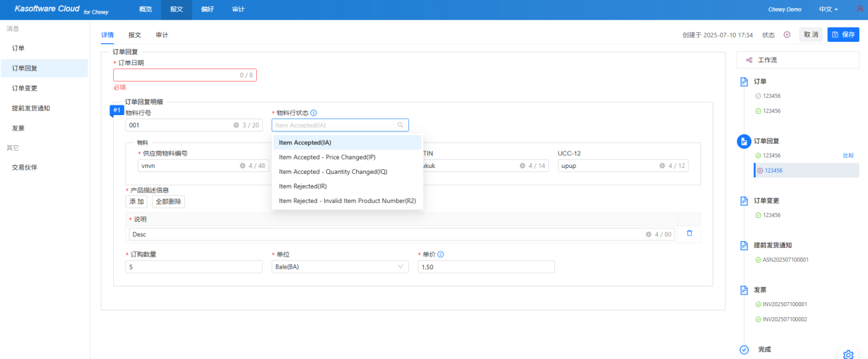
Task: Click the user profile icon in header
Action: (x=860, y=9)
